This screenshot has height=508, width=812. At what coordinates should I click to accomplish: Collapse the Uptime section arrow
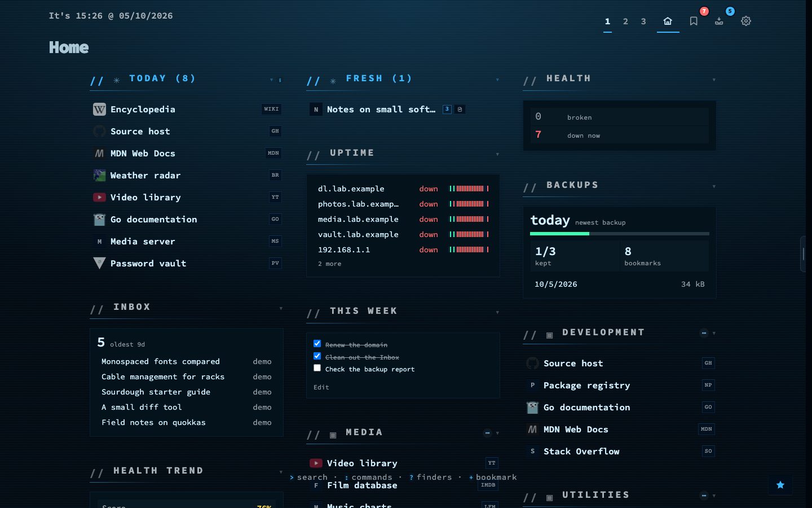(497, 155)
